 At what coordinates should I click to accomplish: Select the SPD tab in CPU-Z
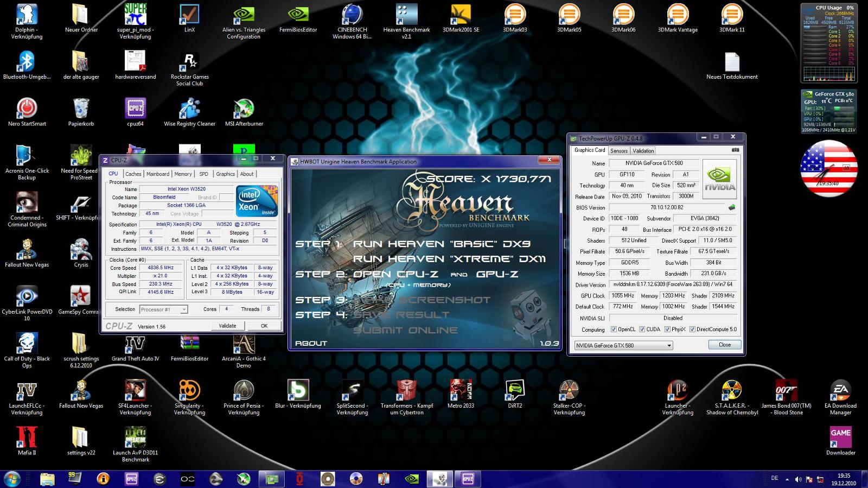pyautogui.click(x=203, y=174)
